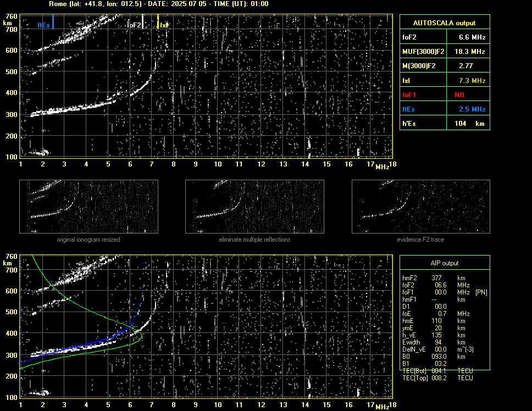This screenshot has height=411, width=532.
Task: Select the TEC[Bot] value '004.1'
Action: click(x=439, y=371)
